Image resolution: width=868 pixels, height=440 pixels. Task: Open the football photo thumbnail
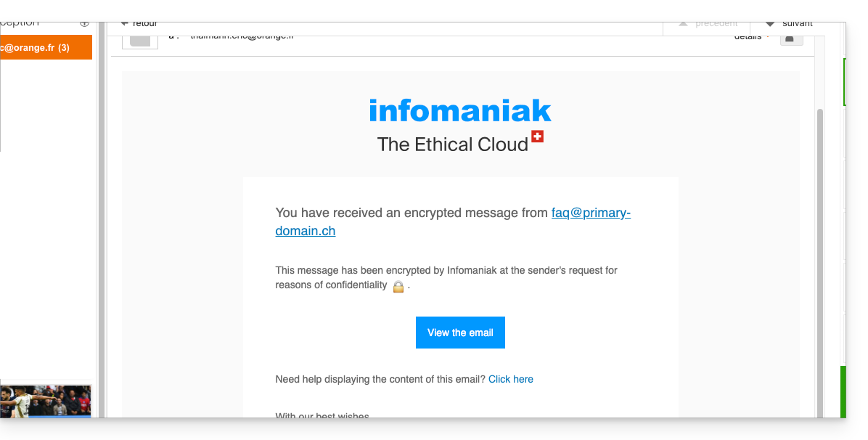click(46, 401)
